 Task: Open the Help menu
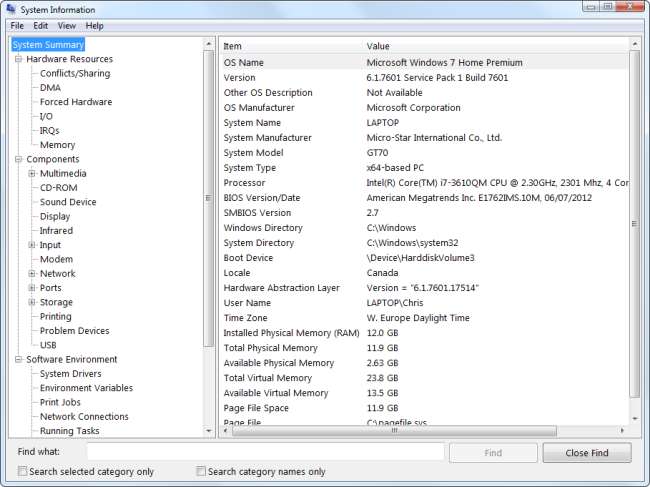coord(94,25)
